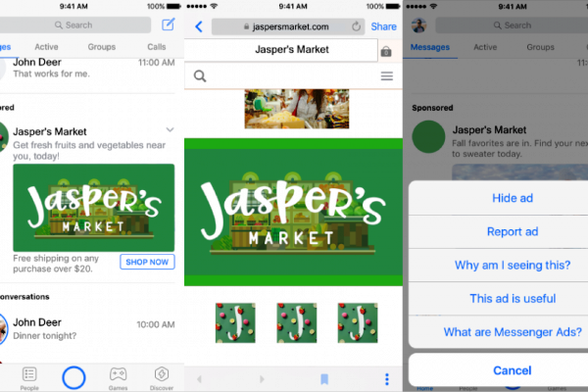This screenshot has height=392, width=588.
Task: Reload the jaspersmarket.com page
Action: (x=357, y=26)
